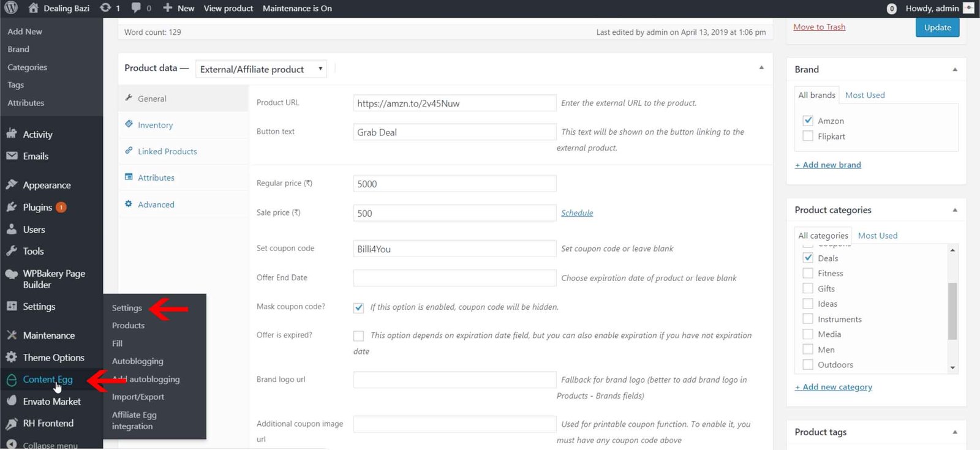Click the Maintenance tools icon

(x=12, y=335)
